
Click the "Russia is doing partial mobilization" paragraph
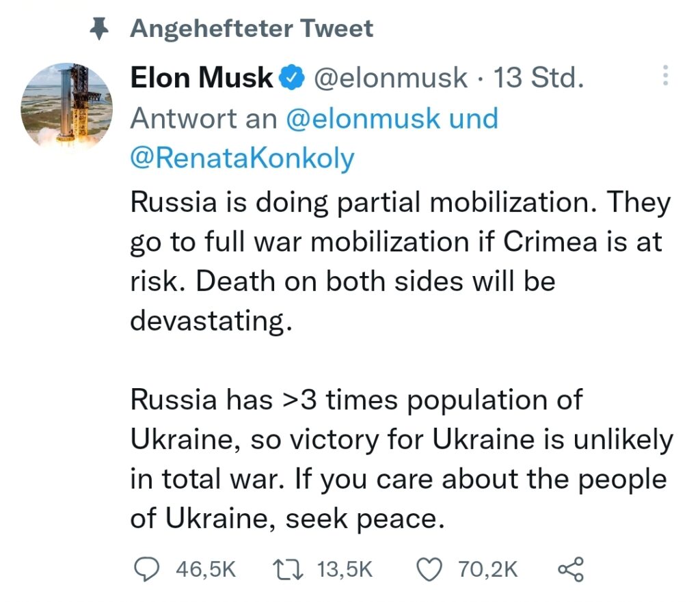pyautogui.click(x=401, y=262)
